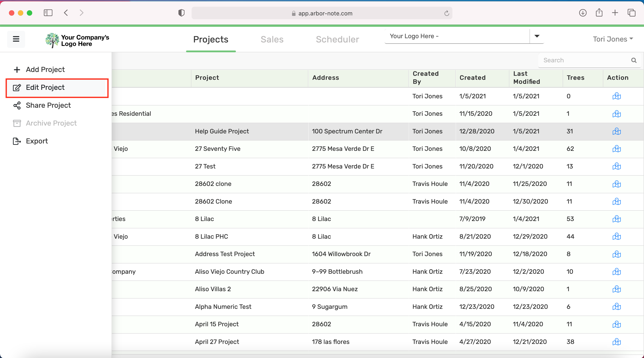
Task: Show Safari tab overview
Action: coord(631,13)
